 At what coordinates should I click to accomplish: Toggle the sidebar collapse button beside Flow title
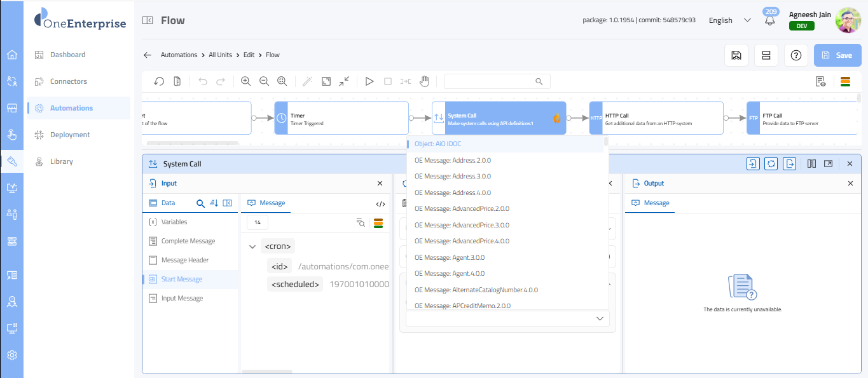[148, 20]
